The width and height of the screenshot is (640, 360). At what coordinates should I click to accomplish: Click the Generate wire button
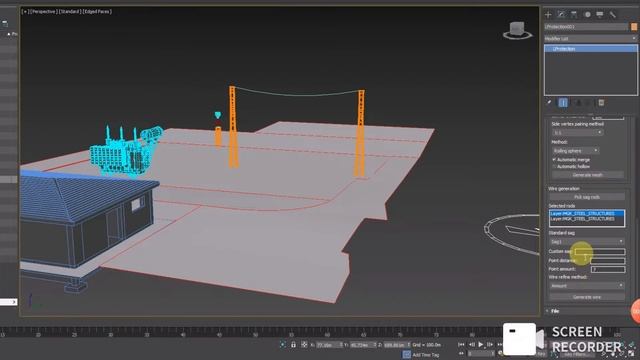[587, 297]
